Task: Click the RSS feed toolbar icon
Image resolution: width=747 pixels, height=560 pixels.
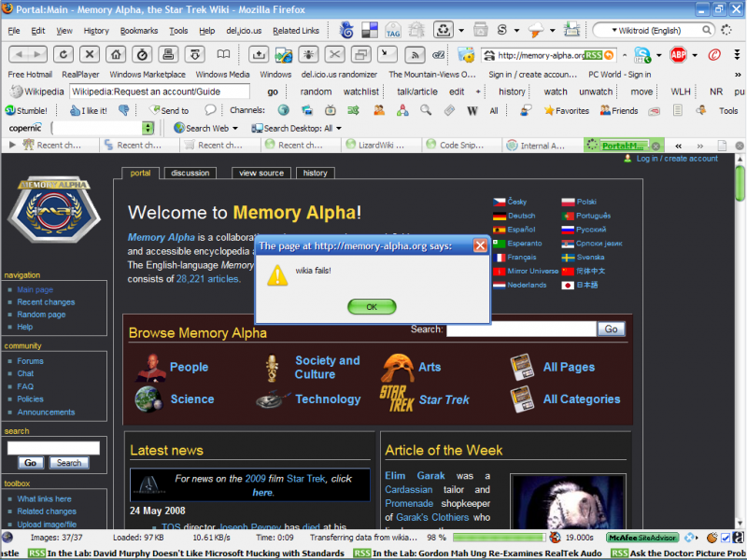Action: 415,55
